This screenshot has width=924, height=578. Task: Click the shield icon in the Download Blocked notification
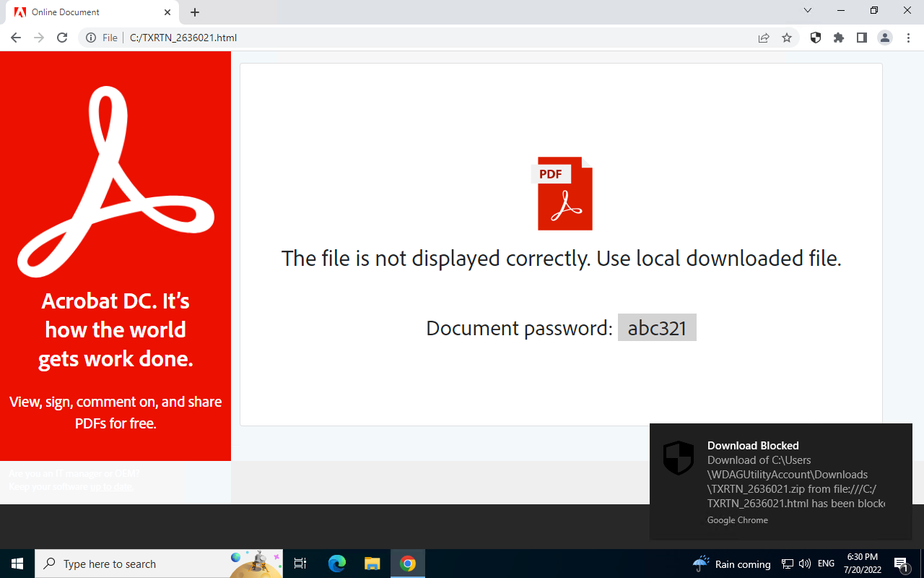(679, 456)
